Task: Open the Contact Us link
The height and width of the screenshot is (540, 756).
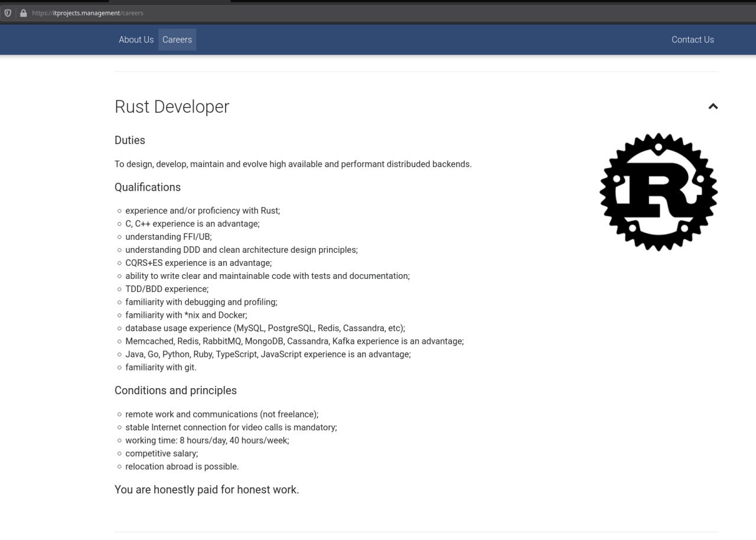Action: coord(693,40)
